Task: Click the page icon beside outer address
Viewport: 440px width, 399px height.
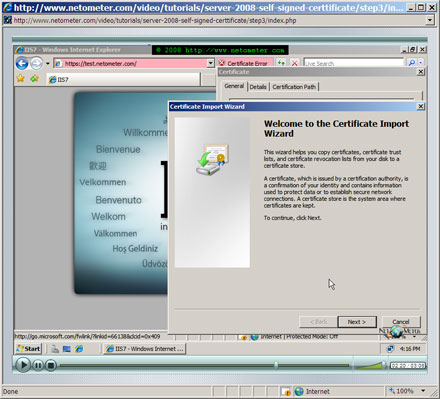Action: tap(7, 20)
